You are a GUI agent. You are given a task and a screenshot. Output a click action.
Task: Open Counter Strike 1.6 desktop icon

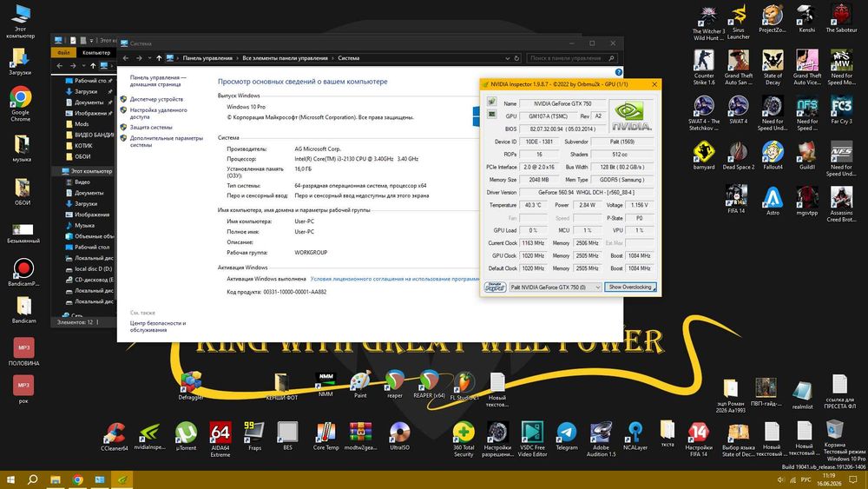point(704,68)
